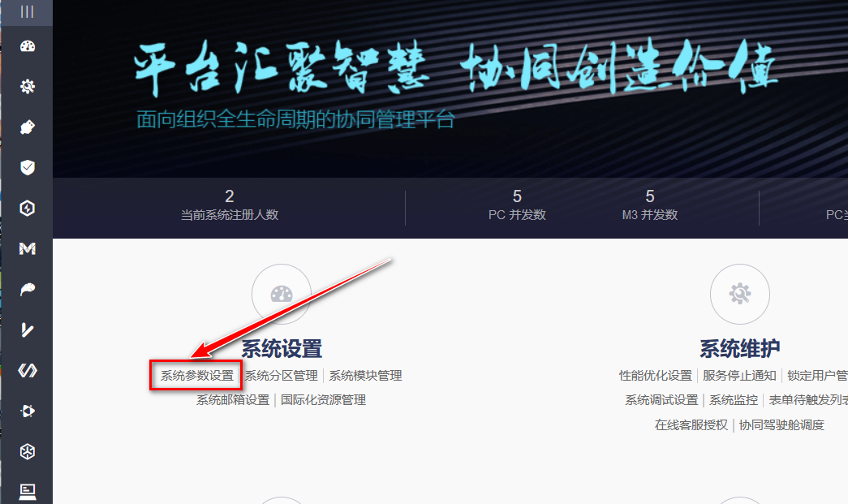Click the code slash sidebar icon
The height and width of the screenshot is (504, 848).
28,370
